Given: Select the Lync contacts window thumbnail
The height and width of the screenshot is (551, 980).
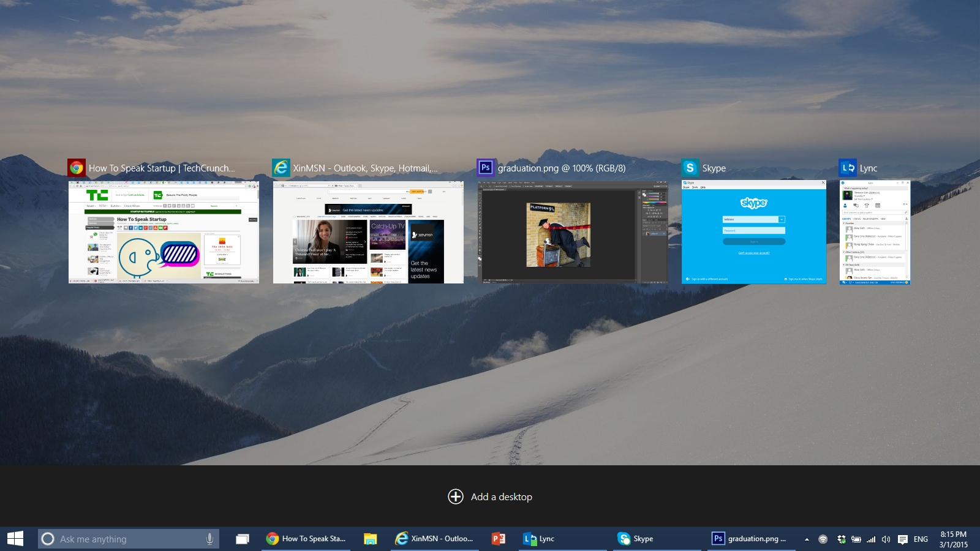Looking at the screenshot, I should (875, 232).
